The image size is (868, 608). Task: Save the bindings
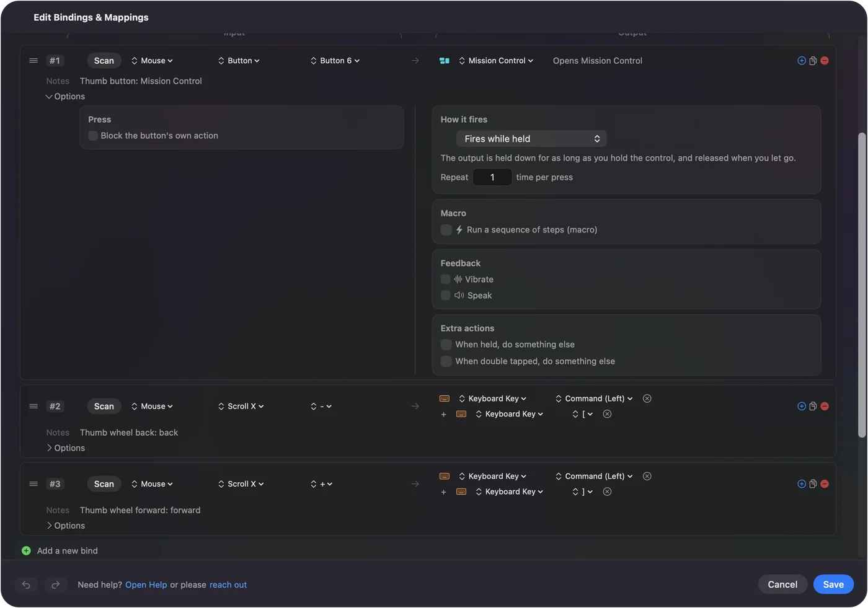point(833,584)
